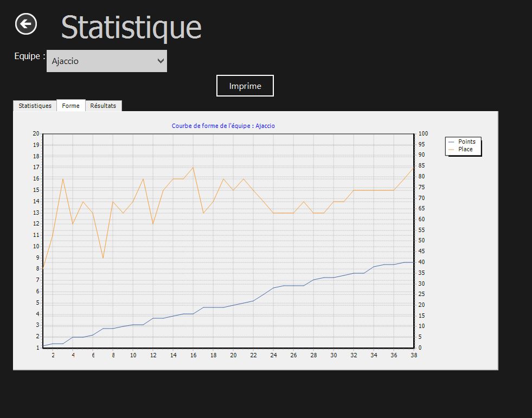The image size is (532, 418).
Task: Switch to the Statistiques tab
Action: 35,106
